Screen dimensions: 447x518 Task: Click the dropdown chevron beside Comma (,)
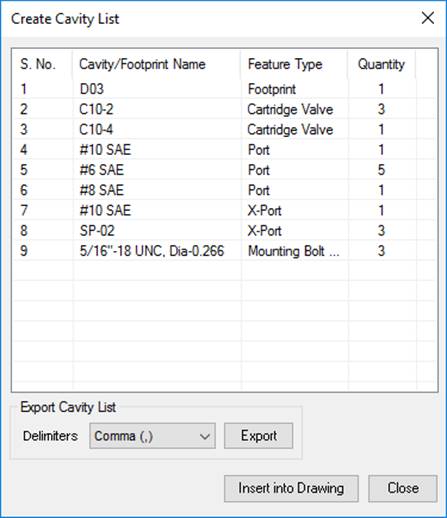click(x=205, y=436)
